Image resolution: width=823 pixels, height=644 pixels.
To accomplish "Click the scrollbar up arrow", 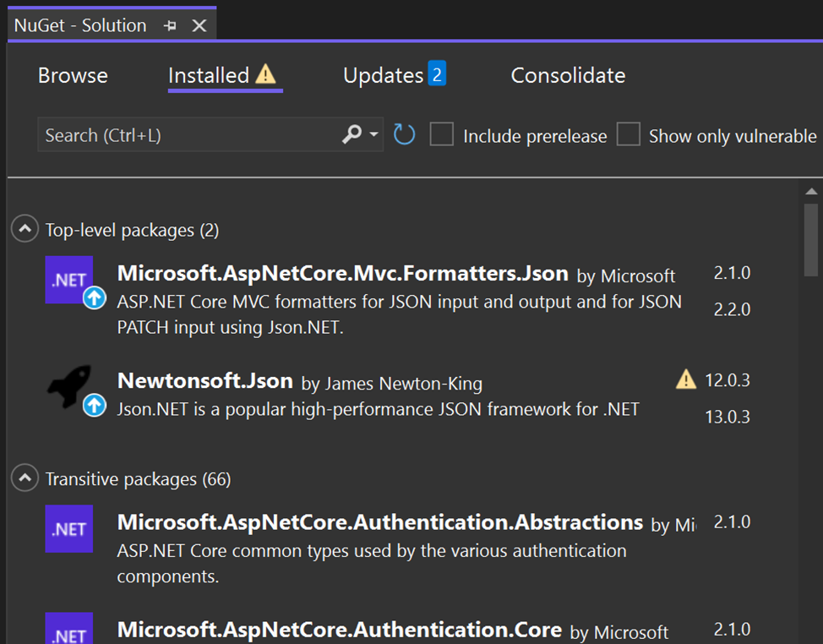I will tap(811, 192).
